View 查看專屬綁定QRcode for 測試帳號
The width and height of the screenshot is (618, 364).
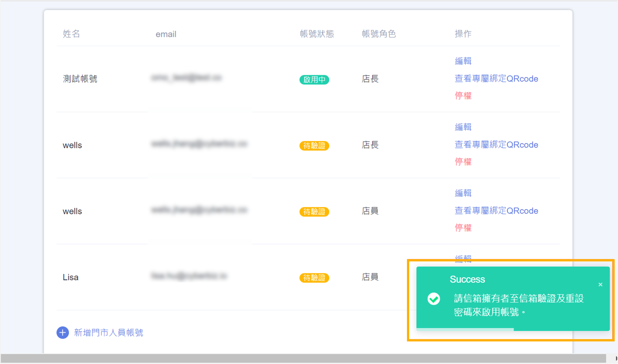click(x=496, y=79)
